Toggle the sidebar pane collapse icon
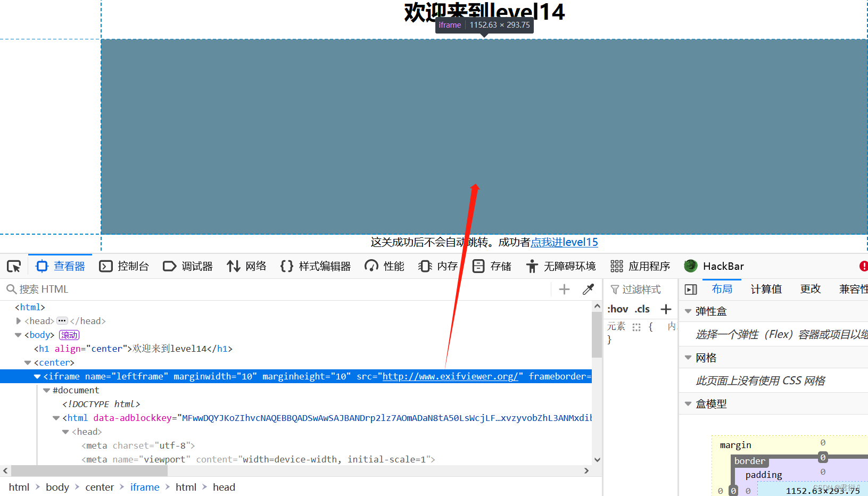The image size is (868, 496). pyautogui.click(x=691, y=290)
